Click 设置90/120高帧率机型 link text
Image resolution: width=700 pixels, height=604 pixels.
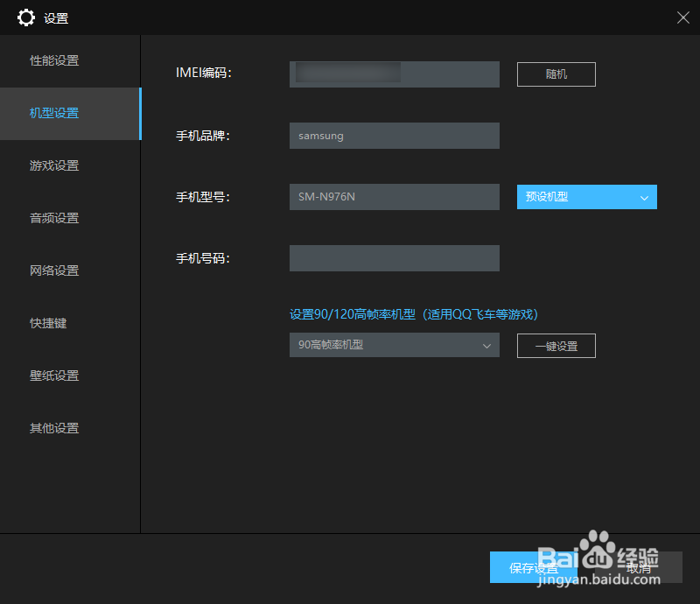[x=414, y=314]
